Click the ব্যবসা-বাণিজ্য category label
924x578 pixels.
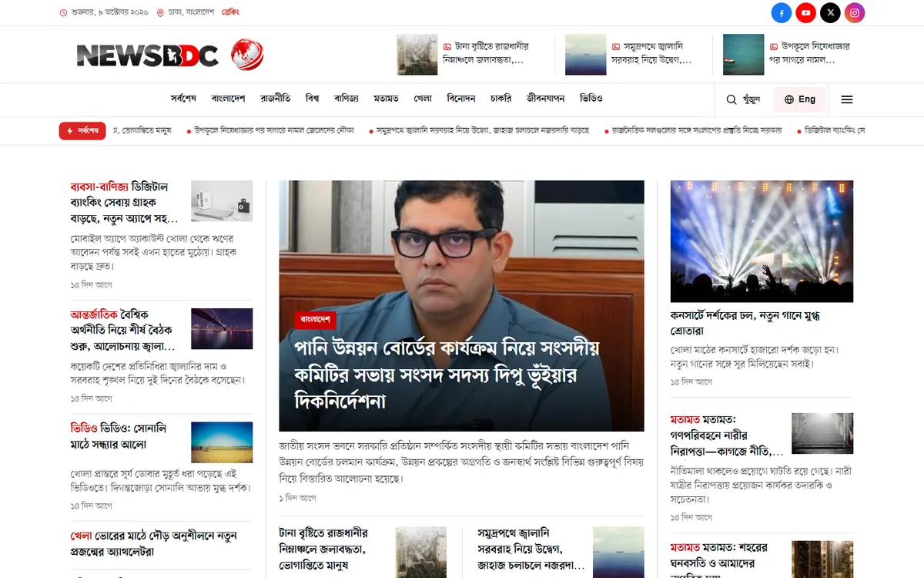[99, 187]
